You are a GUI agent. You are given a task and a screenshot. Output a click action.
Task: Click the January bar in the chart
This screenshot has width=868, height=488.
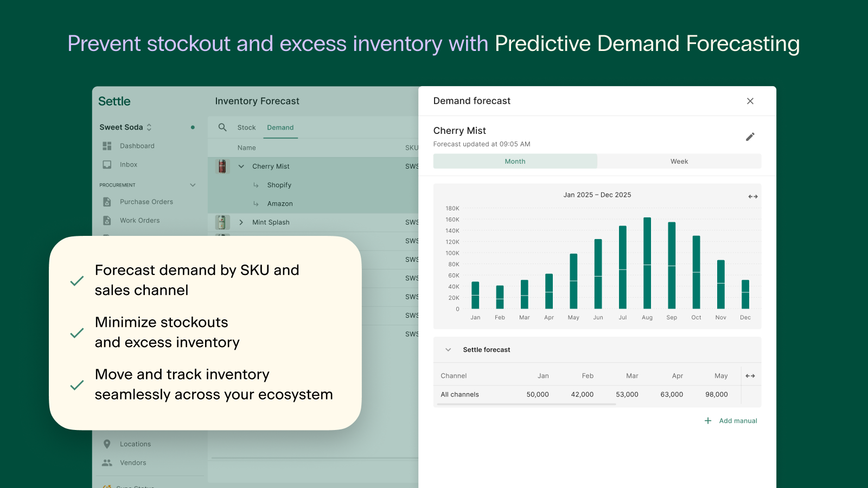[475, 296]
